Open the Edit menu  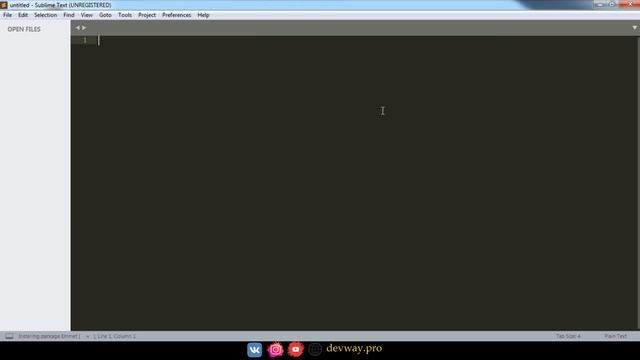click(x=23, y=15)
